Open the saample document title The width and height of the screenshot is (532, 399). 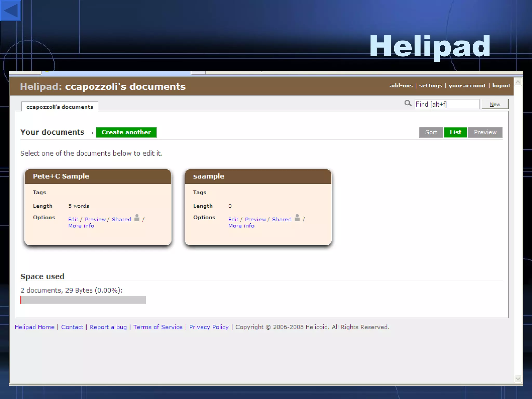(x=209, y=176)
